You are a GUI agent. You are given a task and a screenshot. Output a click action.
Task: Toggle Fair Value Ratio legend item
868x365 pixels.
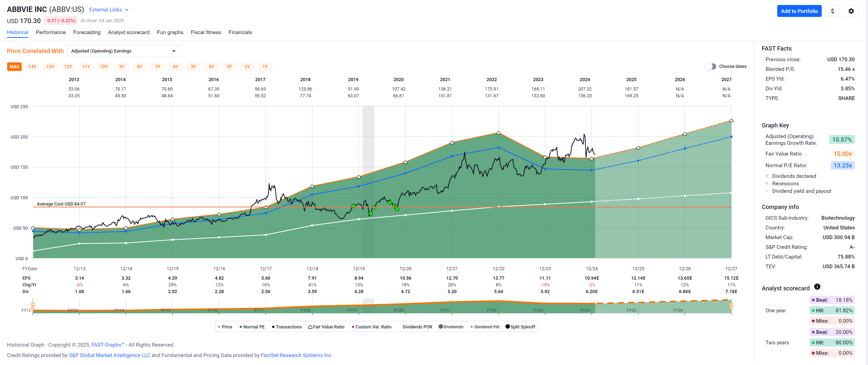[x=326, y=327]
